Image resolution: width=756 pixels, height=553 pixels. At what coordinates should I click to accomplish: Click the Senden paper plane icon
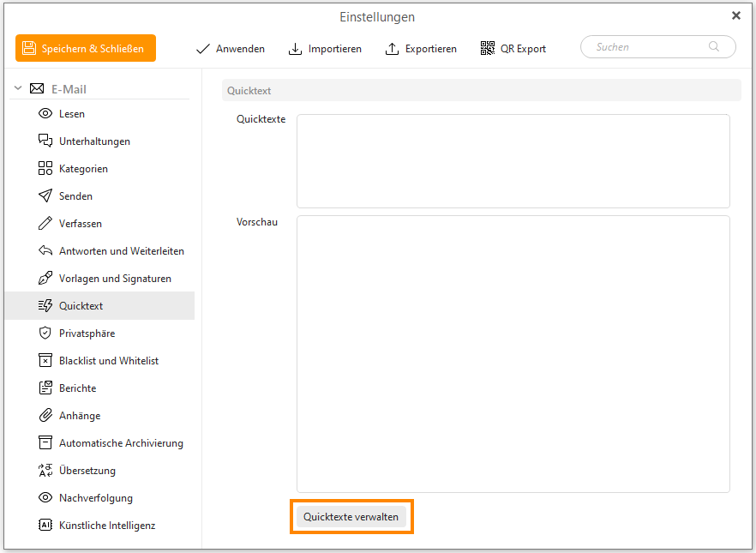(45, 196)
